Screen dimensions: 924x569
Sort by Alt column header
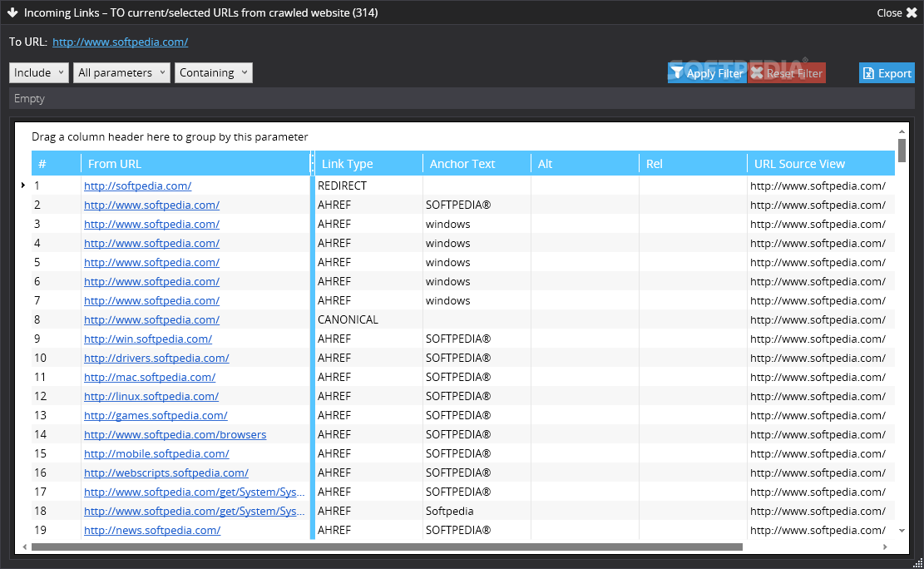[x=585, y=163]
